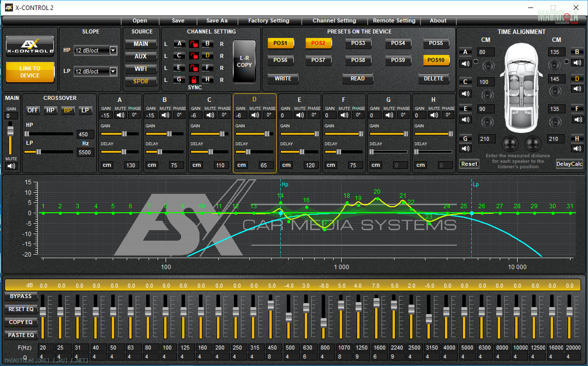Mute channel E in the mixer strip
588x366 pixels.
tap(300, 115)
